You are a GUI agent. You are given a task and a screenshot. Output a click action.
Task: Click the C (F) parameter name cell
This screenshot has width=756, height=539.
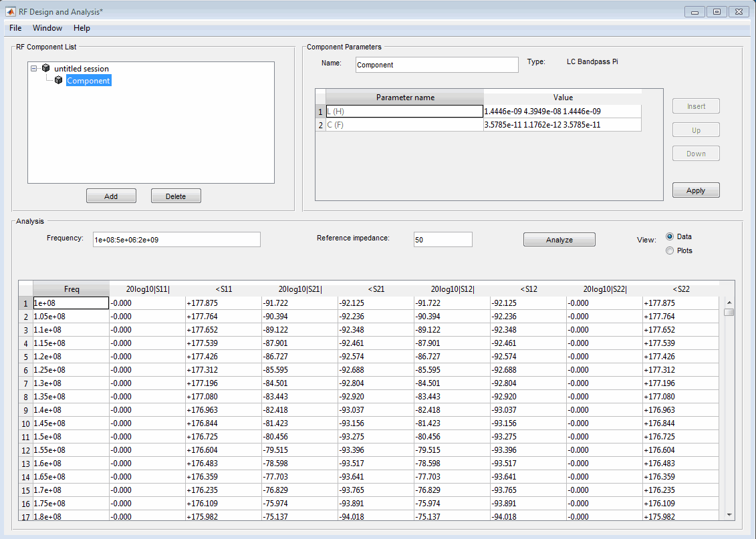[x=404, y=125]
